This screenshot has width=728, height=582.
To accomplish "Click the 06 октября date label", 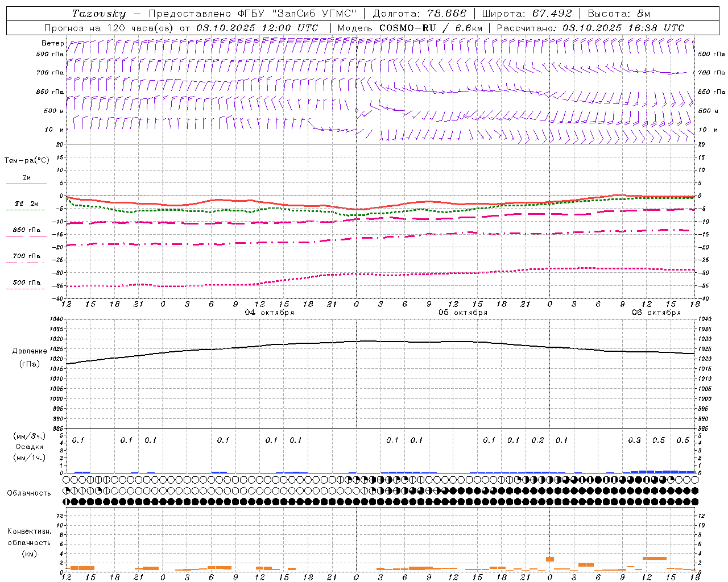I will (x=656, y=313).
